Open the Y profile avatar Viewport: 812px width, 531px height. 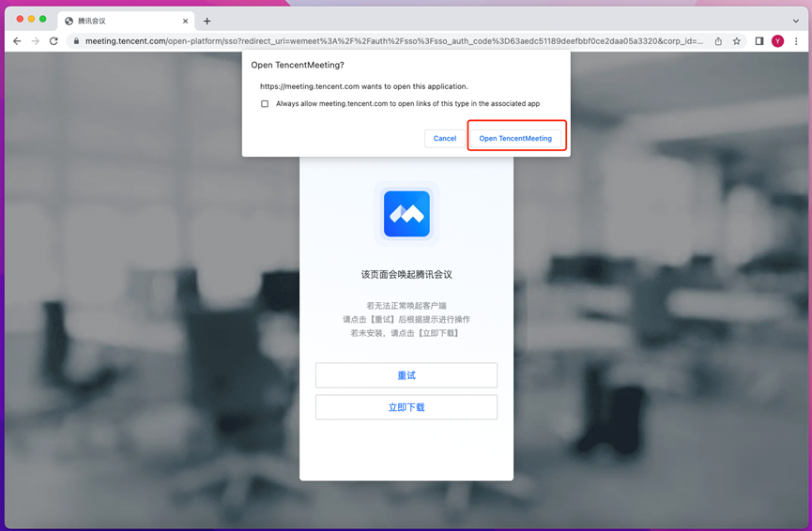pyautogui.click(x=778, y=41)
